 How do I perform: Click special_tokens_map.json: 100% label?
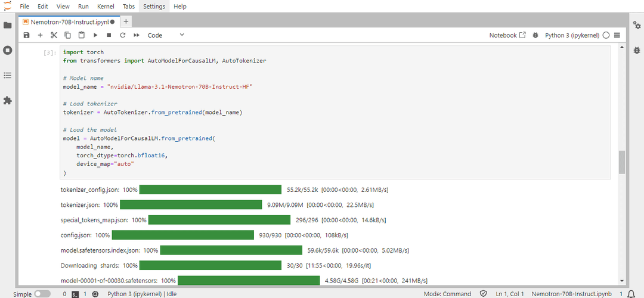pos(104,220)
